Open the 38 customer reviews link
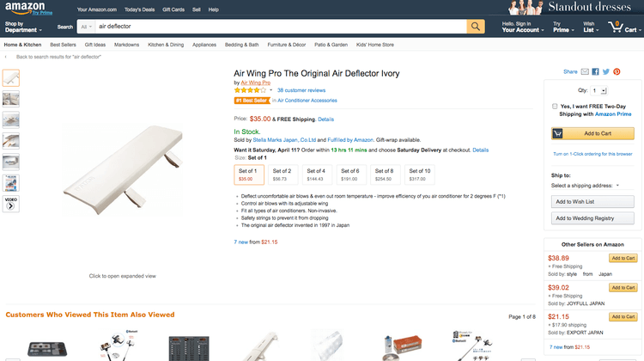 [x=301, y=89]
